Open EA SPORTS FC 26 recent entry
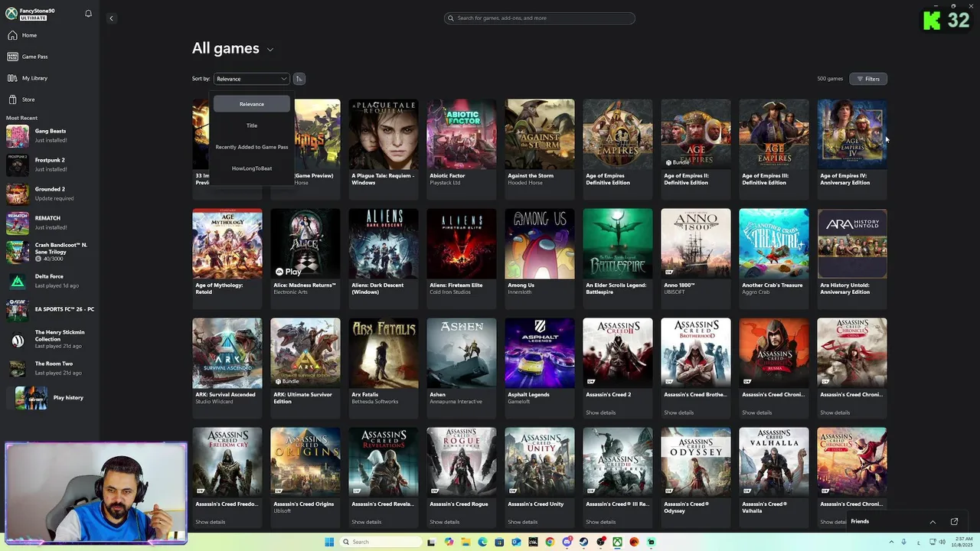 [x=50, y=309]
